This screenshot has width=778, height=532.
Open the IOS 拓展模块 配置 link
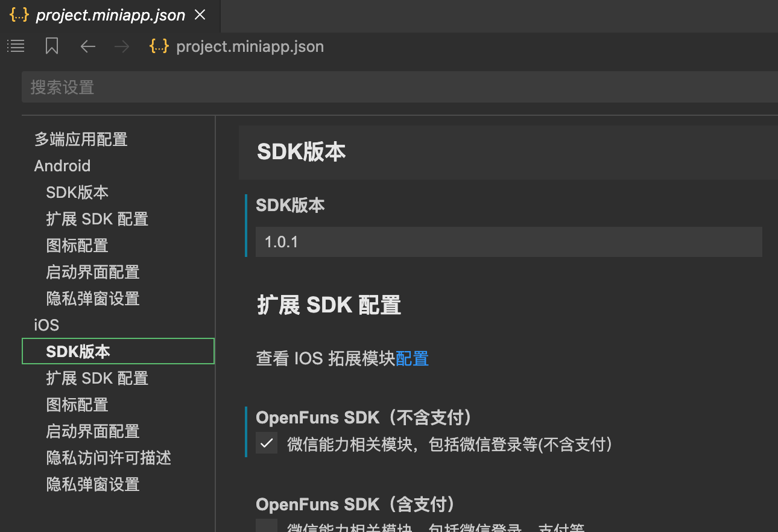412,358
